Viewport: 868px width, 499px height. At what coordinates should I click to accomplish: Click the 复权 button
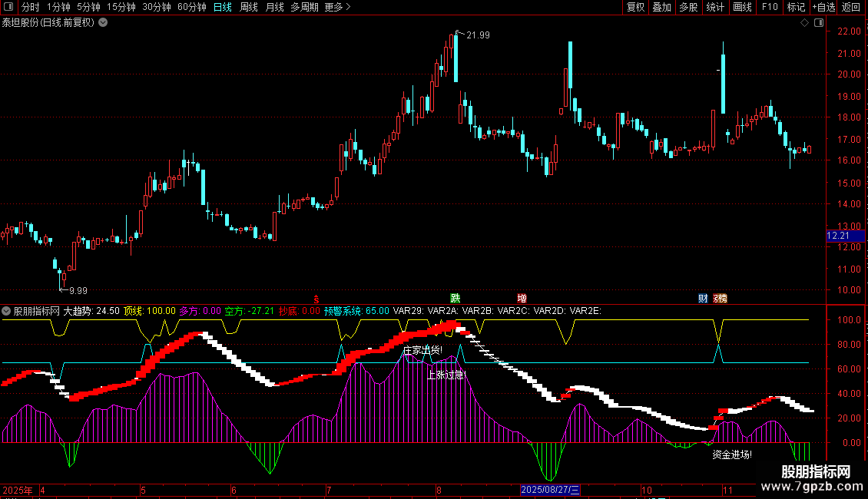pos(636,8)
